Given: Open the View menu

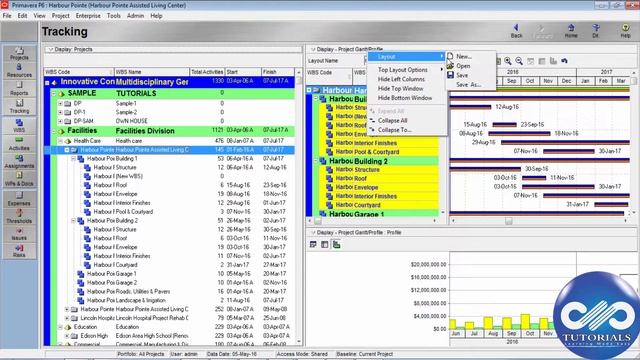Looking at the screenshot, I should click(40, 16).
